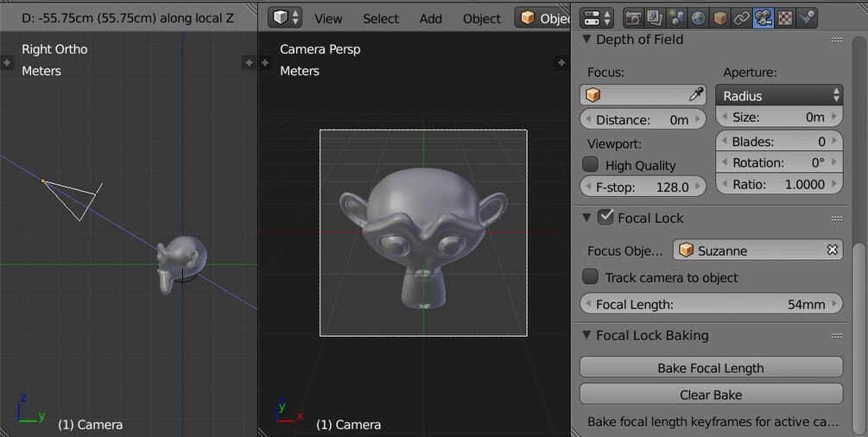Collapse the Depth of Field panel
Screen dimensions: 868x437
(586, 40)
